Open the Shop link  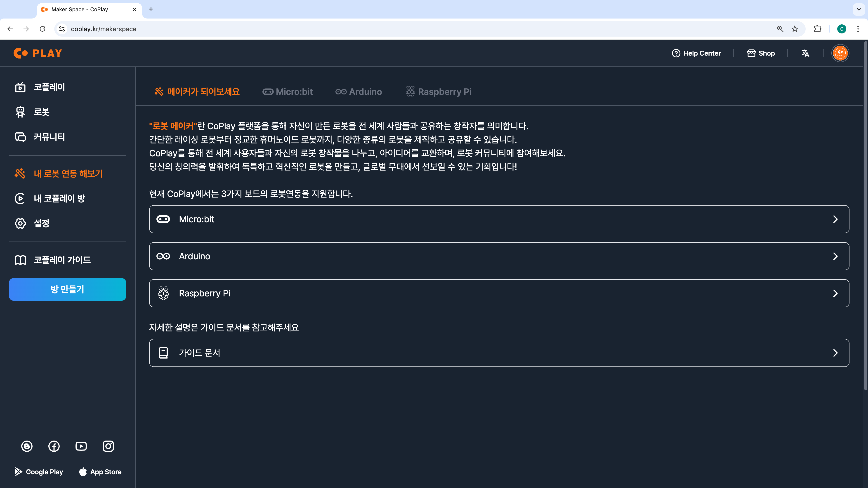coord(761,53)
